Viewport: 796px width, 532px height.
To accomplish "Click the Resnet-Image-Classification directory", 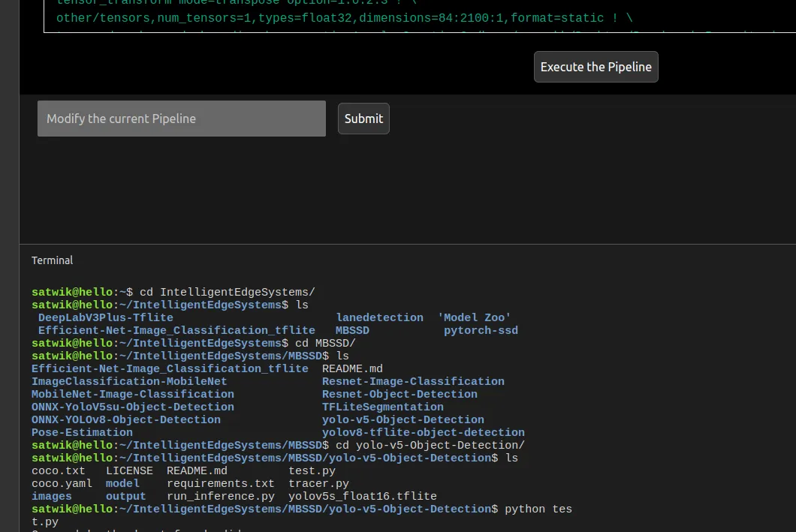I will tap(413, 381).
